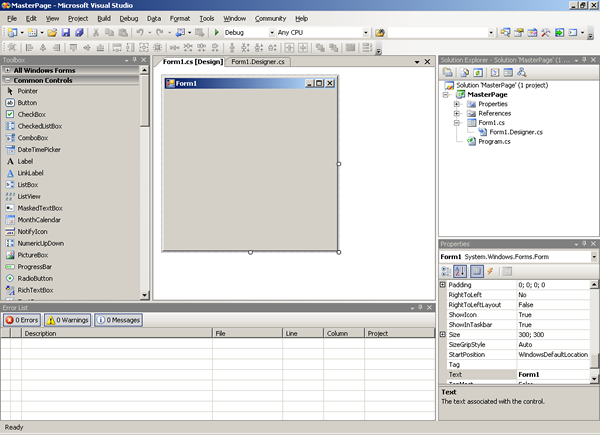
Task: Open the Debug configuration dropdown
Action: coord(272,33)
